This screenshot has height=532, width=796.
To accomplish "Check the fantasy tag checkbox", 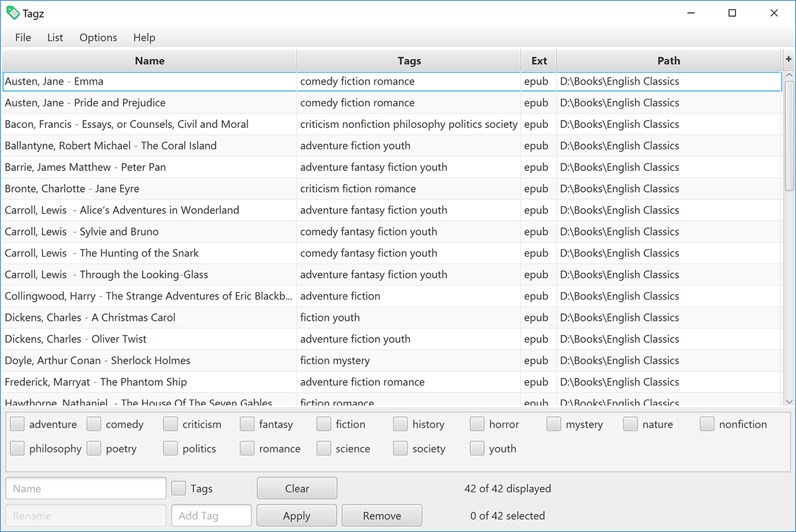I will pyautogui.click(x=248, y=424).
